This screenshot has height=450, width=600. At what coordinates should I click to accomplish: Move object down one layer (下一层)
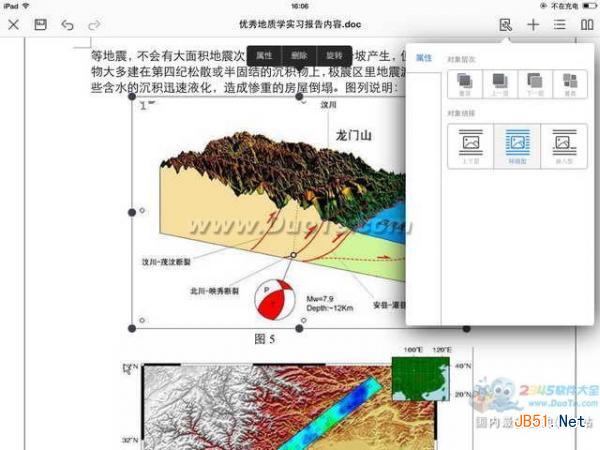coord(535,84)
